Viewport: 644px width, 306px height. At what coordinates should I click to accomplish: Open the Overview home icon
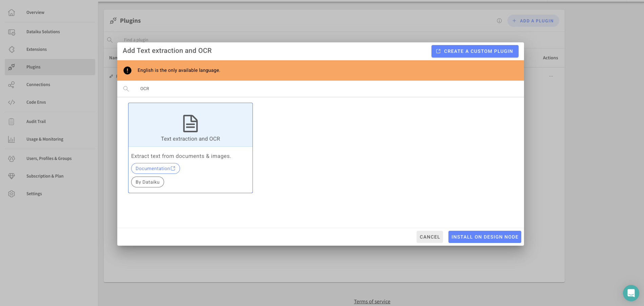(x=12, y=13)
